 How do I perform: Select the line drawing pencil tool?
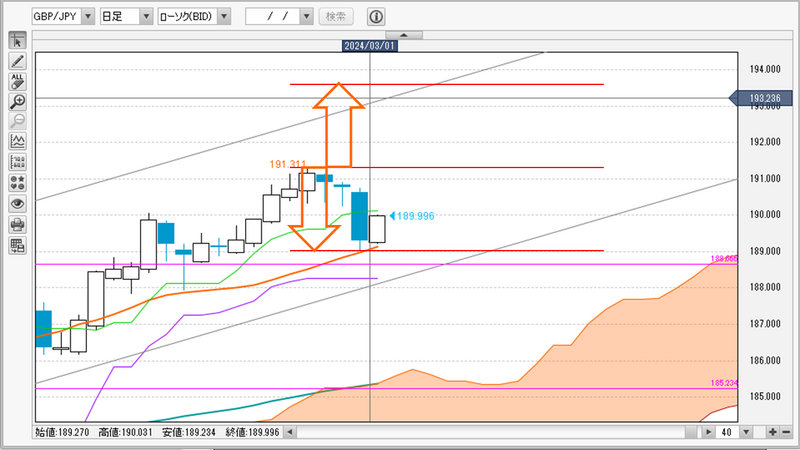(x=17, y=61)
